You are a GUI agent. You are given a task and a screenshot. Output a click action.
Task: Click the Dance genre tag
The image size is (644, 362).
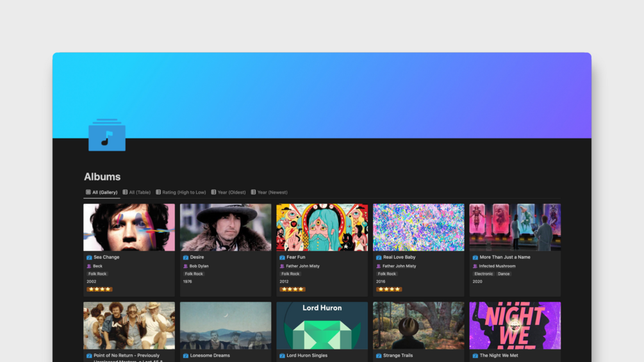click(x=504, y=274)
